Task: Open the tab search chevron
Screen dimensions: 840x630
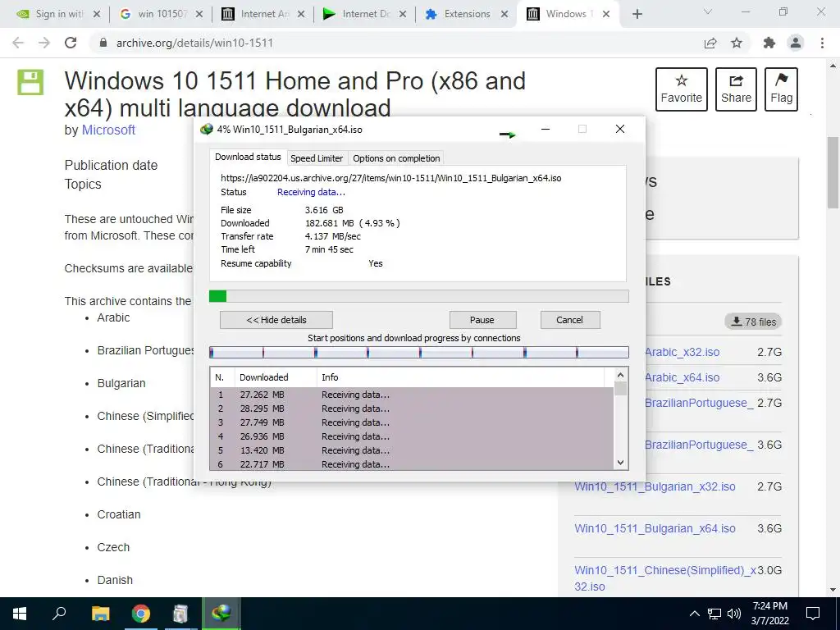Action: 708,11
